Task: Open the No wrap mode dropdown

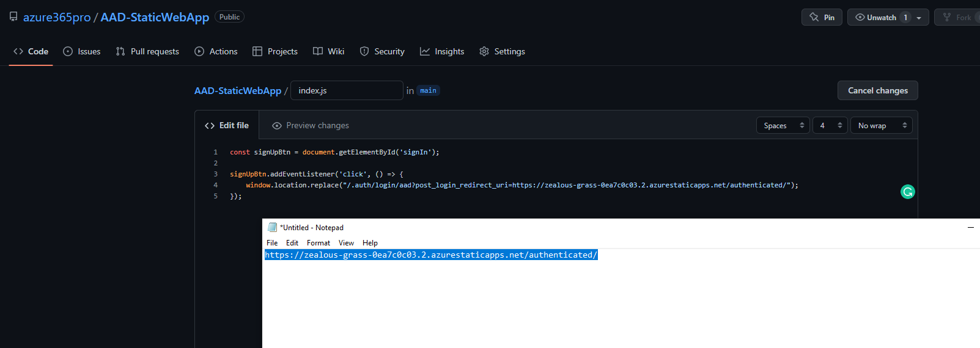Action: pos(882,125)
